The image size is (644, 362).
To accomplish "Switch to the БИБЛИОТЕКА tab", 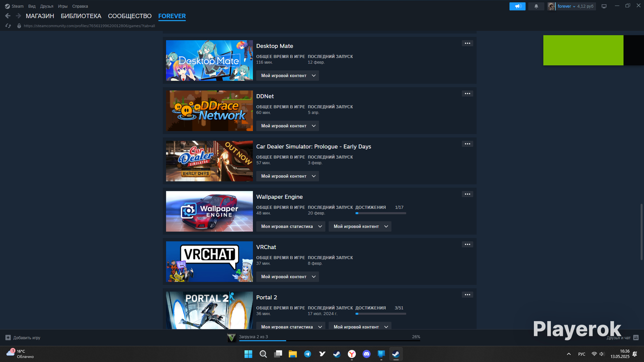I will (81, 16).
